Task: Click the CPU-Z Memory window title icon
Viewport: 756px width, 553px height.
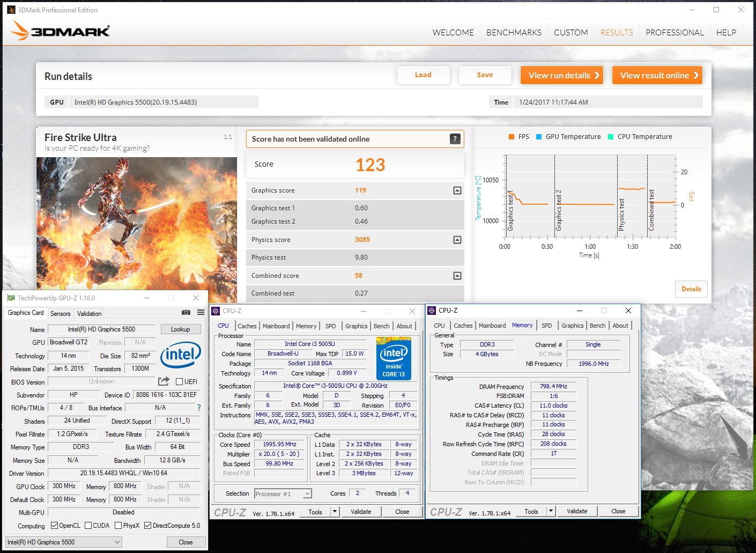Action: tap(432, 310)
